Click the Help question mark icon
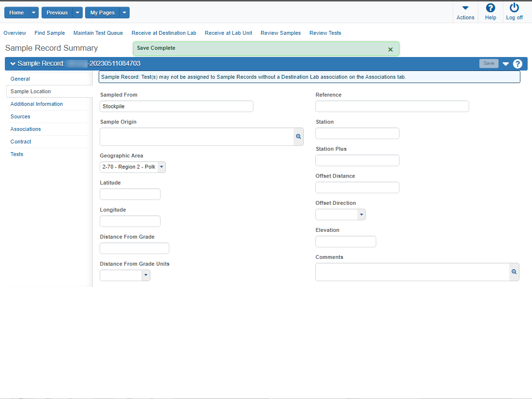 490,8
